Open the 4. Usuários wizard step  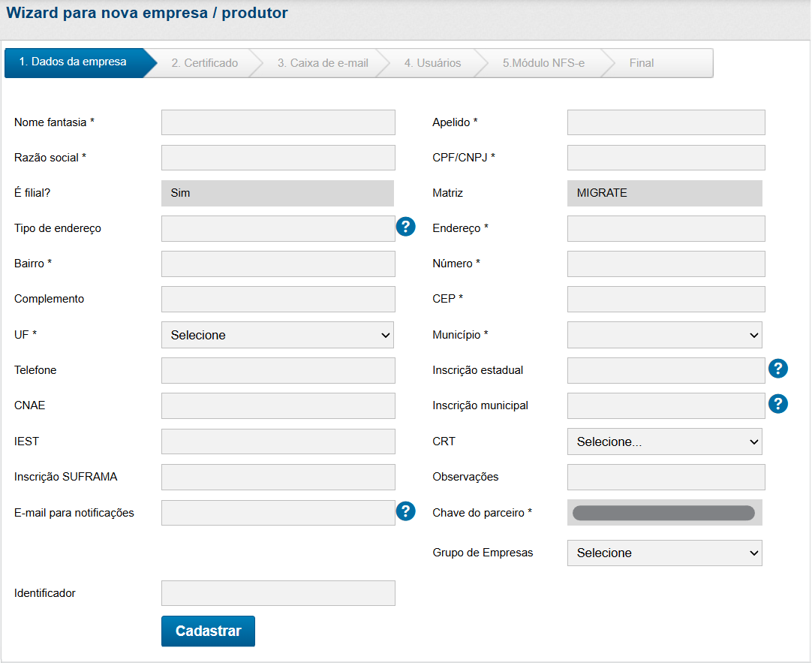pyautogui.click(x=432, y=63)
